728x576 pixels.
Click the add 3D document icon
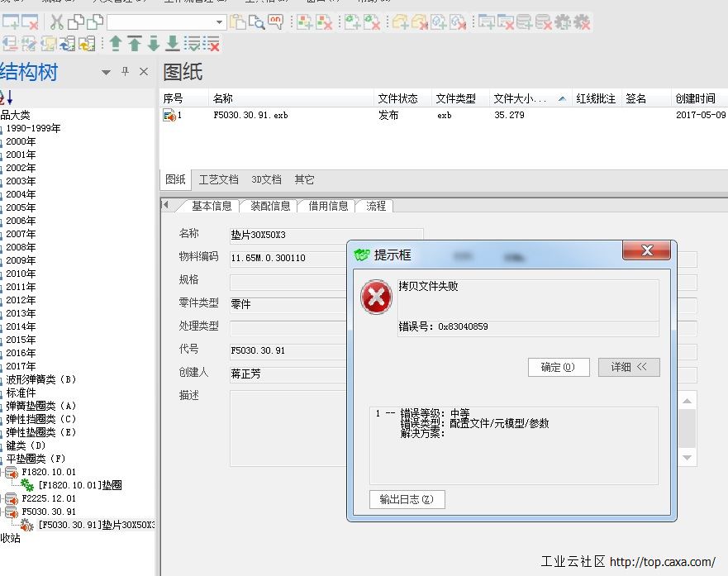pyautogui.click(x=439, y=21)
